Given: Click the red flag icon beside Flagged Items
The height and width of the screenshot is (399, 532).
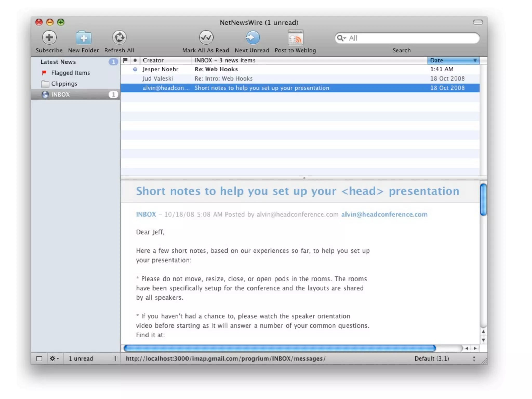Looking at the screenshot, I should click(x=44, y=72).
